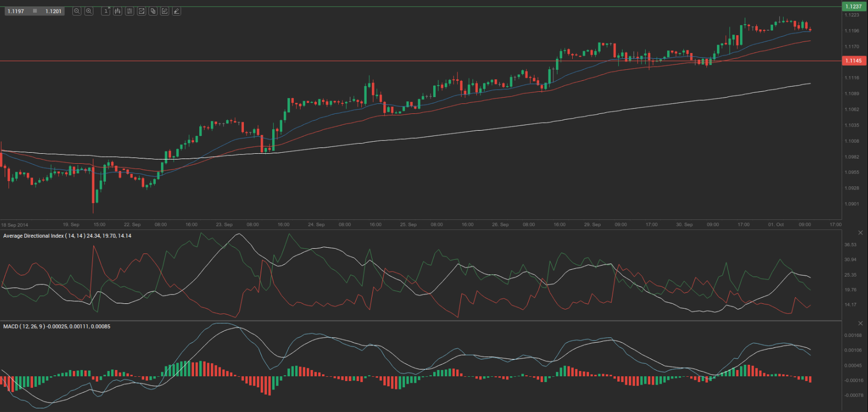Click the zoom out magnifier icon
Screen dimensions: 868x412
click(77, 11)
